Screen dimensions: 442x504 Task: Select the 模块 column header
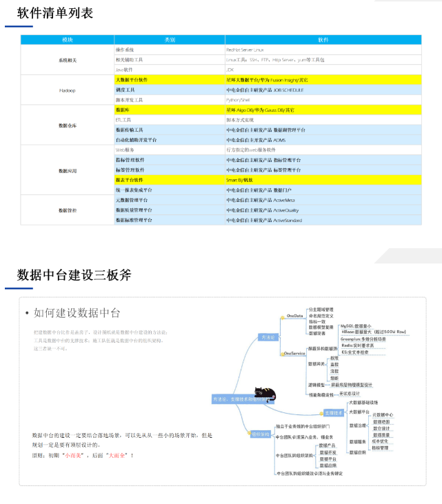(x=68, y=39)
